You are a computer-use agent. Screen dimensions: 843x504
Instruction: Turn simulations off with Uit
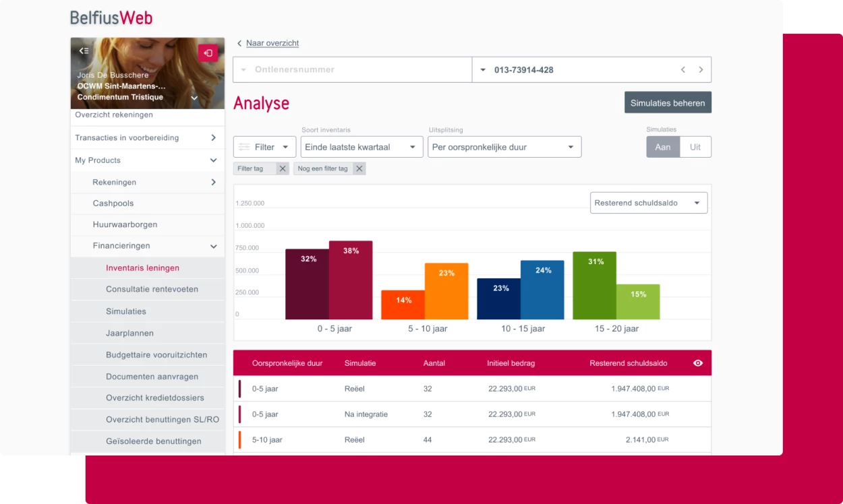point(695,147)
